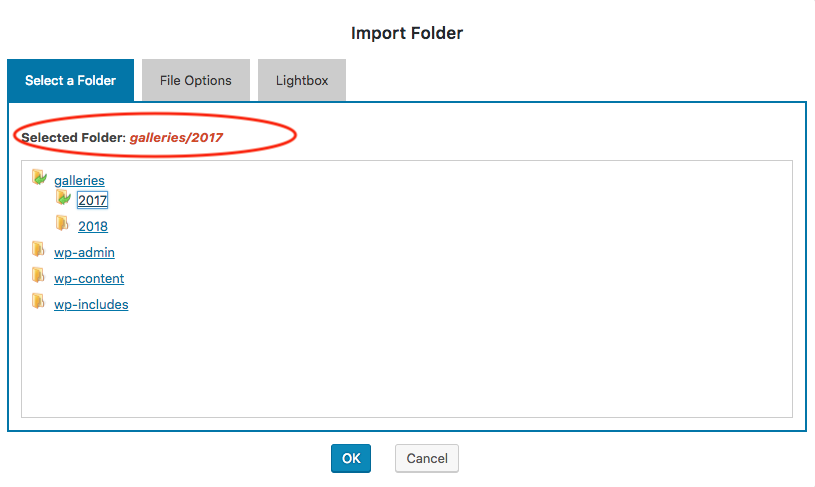Choose the 2017 subfolder link
This screenshot has height=487, width=815.
pyautogui.click(x=92, y=201)
